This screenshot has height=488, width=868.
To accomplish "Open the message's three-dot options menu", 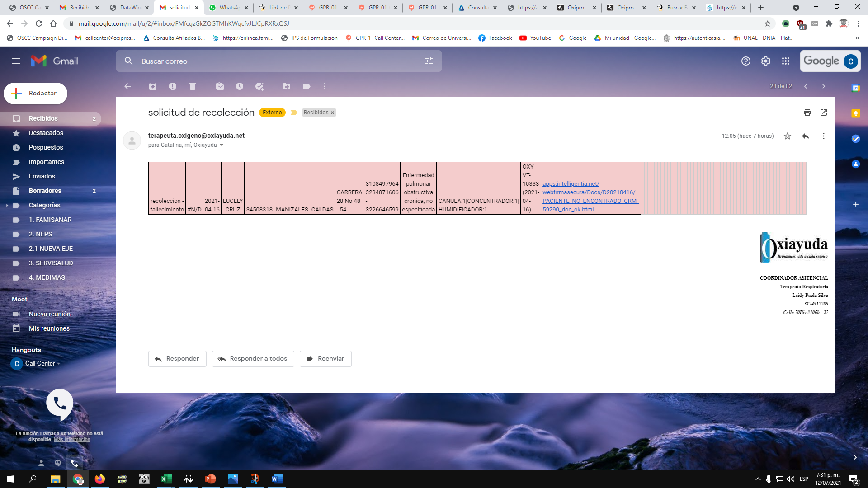I will tap(824, 136).
